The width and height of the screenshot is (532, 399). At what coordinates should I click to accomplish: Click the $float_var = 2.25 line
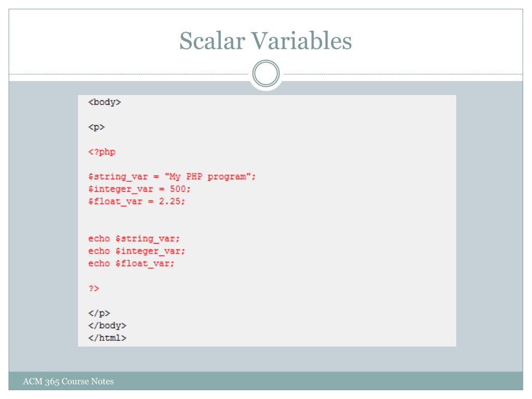tap(137, 202)
